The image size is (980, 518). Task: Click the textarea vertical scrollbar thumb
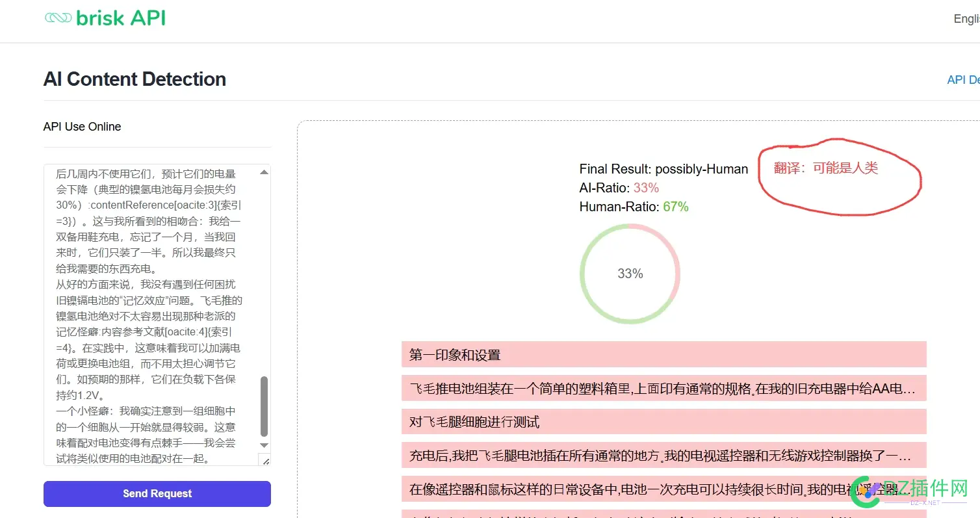tap(264, 406)
